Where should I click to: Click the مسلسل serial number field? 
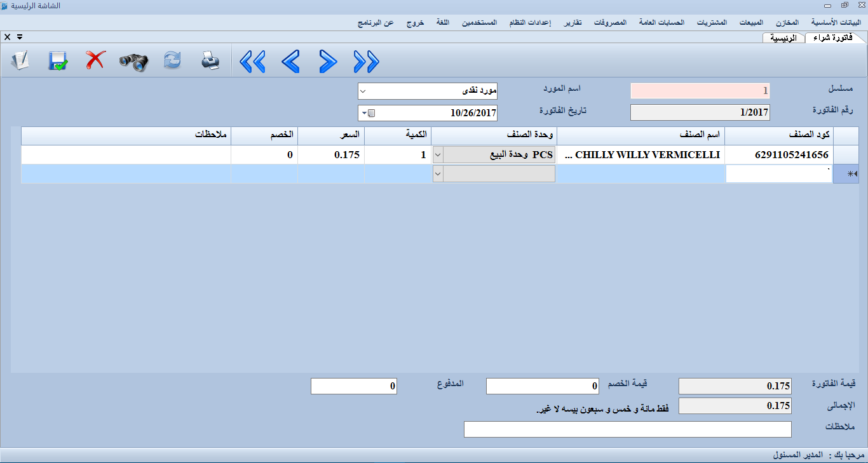(700, 91)
